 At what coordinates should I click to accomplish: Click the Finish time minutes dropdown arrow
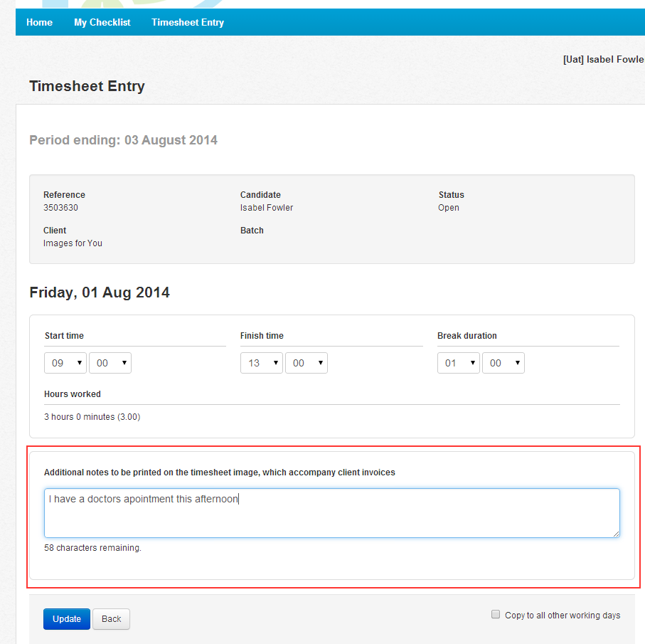coord(321,363)
